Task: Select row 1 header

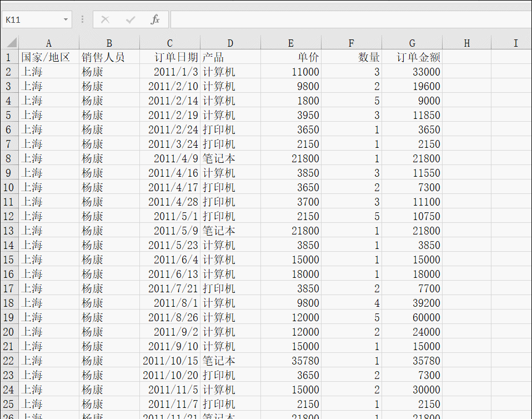Action: 9,57
